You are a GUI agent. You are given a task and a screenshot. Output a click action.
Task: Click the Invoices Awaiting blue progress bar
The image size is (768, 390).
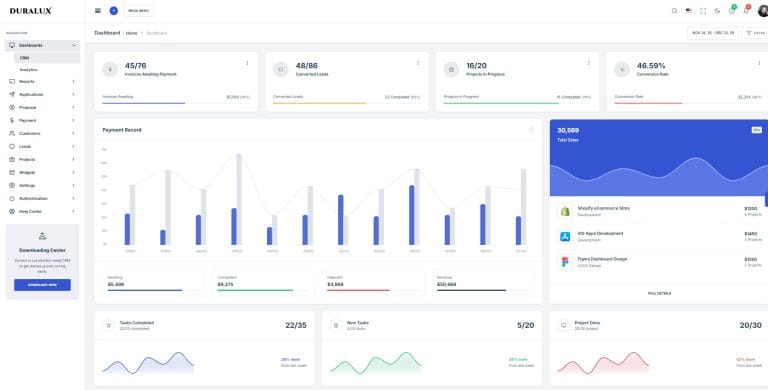[x=144, y=103]
